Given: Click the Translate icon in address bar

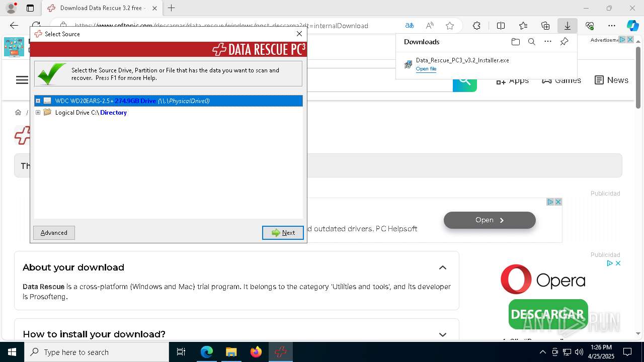Looking at the screenshot, I should point(410,26).
